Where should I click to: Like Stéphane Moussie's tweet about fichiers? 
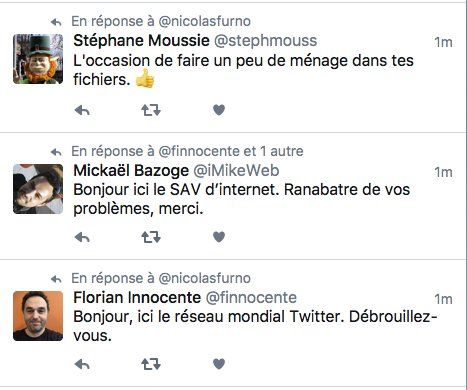click(219, 110)
